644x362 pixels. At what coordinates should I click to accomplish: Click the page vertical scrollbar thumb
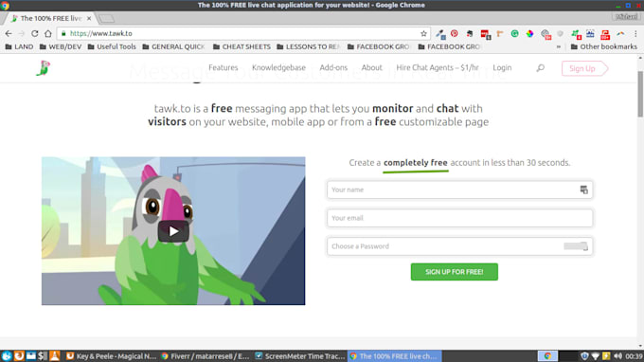[x=640, y=93]
